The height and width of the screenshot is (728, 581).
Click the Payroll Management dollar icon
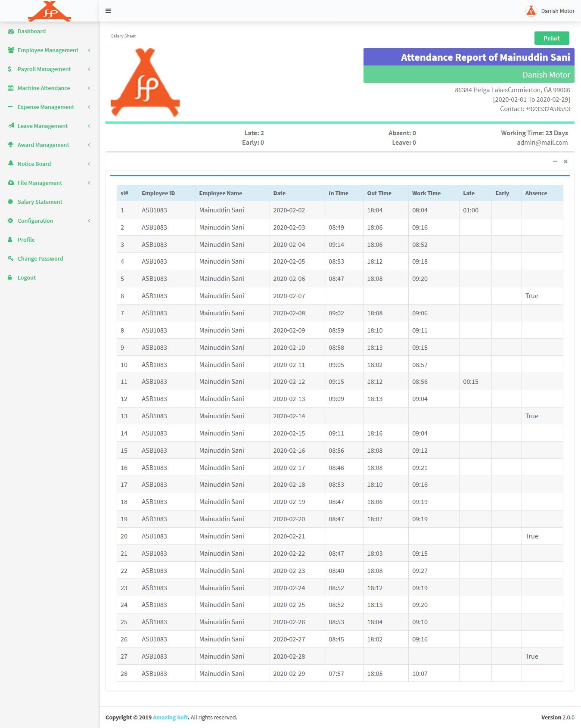10,69
